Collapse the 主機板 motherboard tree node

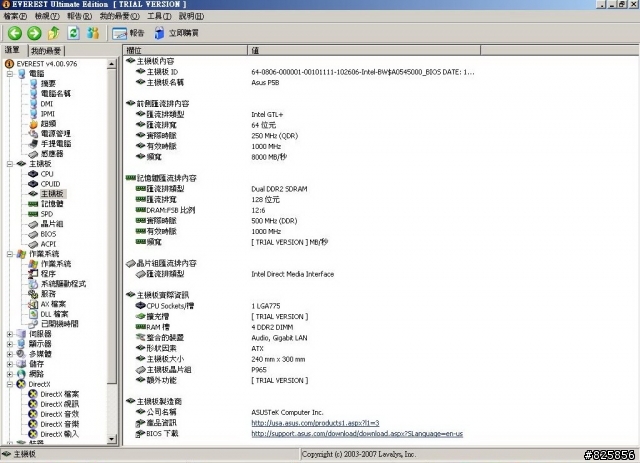pyautogui.click(x=10, y=164)
